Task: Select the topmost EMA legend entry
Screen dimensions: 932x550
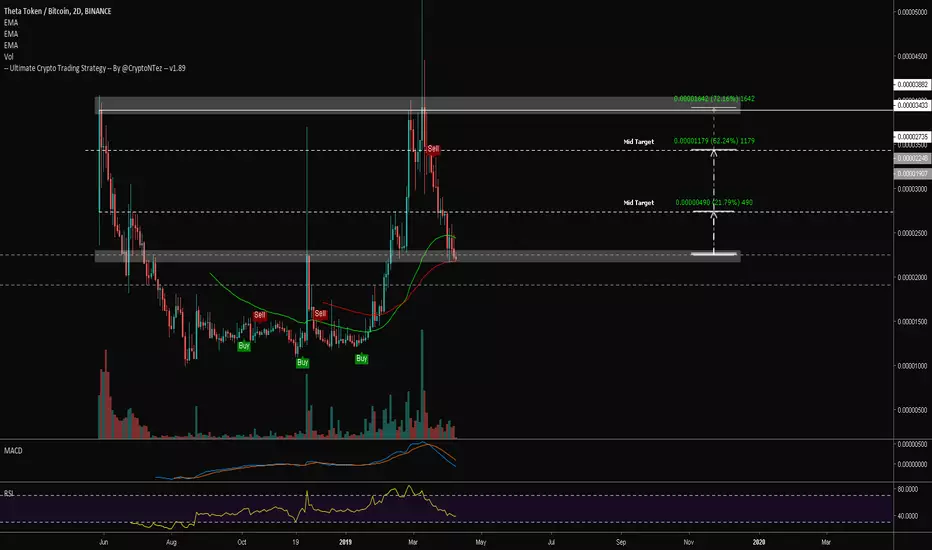Action: 11,23
